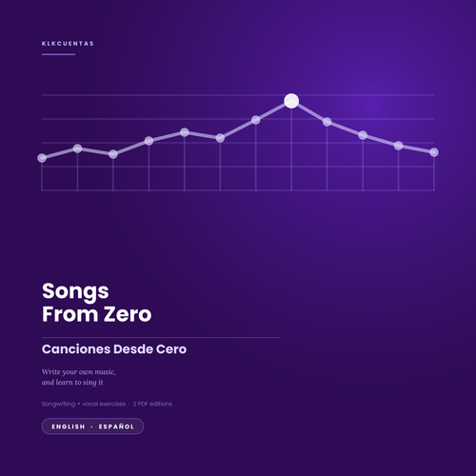Click the Canciones Desde Cero subtitle
Screen dimensions: 476x476
pos(114,349)
